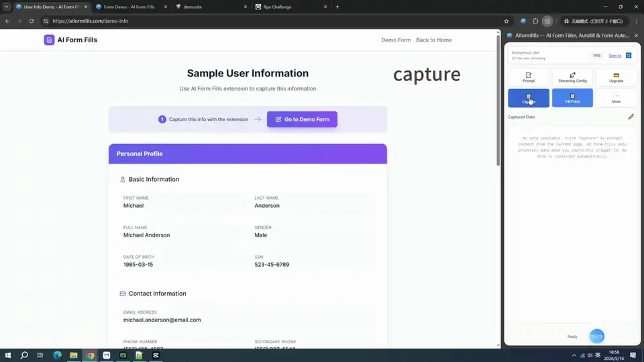Click the blue timer bubble 00:29

pyautogui.click(x=596, y=337)
